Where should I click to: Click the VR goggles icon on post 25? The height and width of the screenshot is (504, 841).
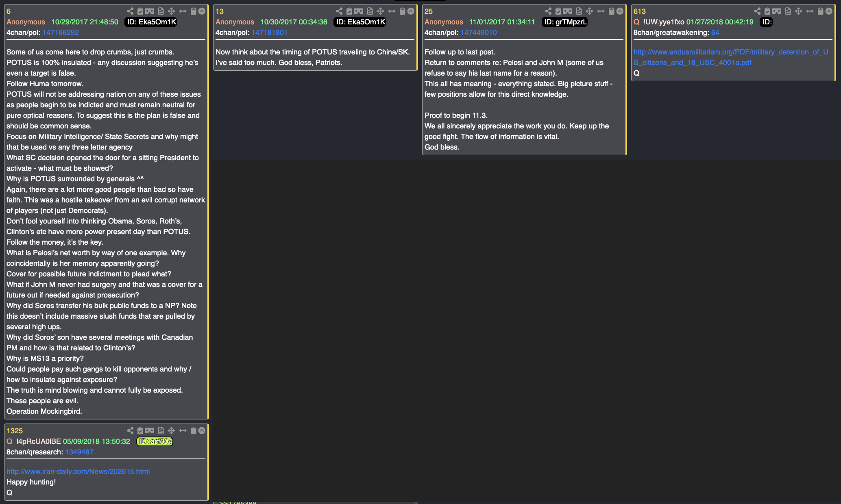click(568, 11)
